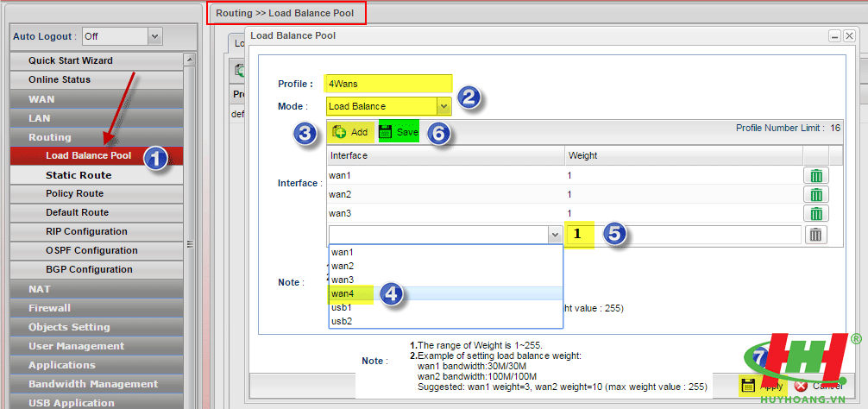Select wan1 from the dropdown list
The image size is (868, 409).
pos(445,252)
